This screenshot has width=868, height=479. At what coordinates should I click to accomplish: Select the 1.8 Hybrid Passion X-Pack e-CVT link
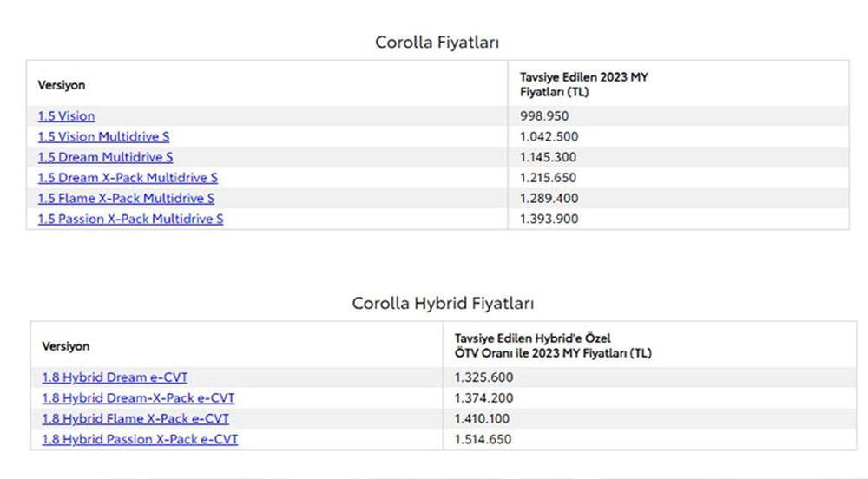point(140,440)
